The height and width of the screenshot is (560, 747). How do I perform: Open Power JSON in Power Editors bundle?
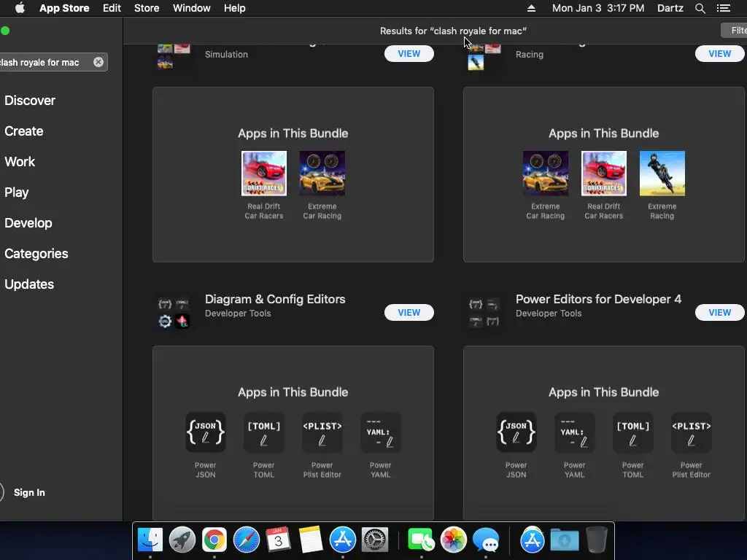point(516,432)
